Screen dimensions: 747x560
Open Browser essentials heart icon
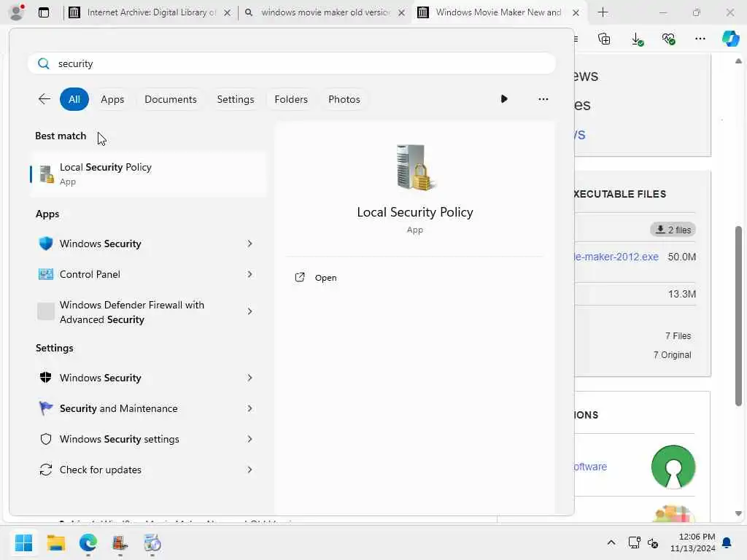(x=668, y=39)
